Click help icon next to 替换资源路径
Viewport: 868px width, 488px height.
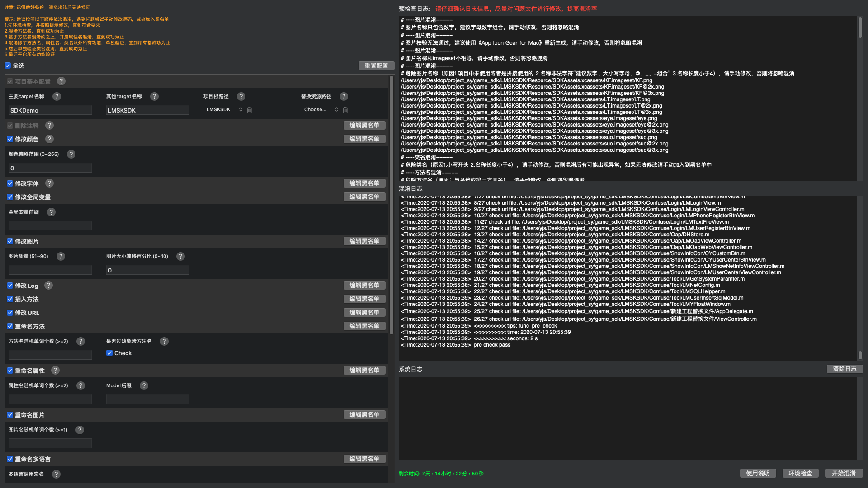(x=344, y=97)
